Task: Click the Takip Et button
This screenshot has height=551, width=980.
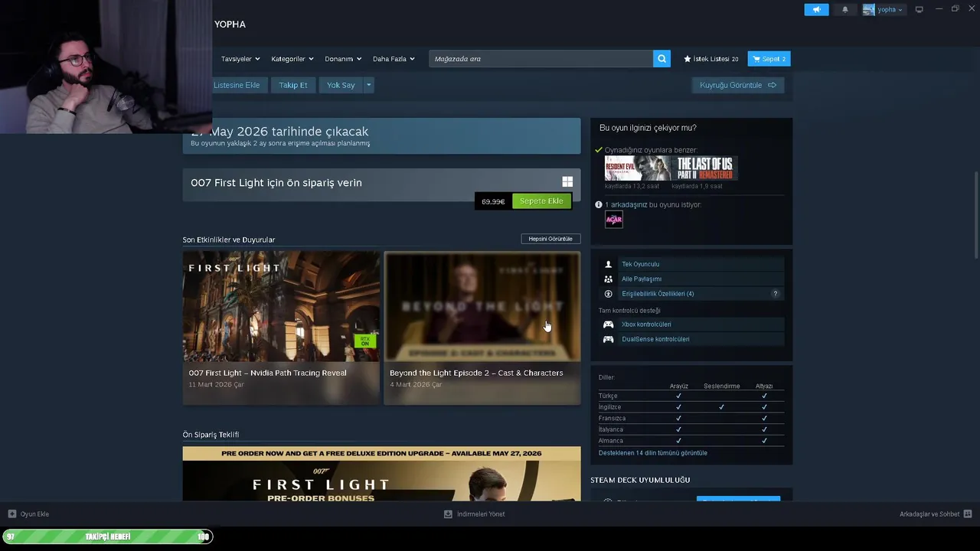Action: coord(293,85)
